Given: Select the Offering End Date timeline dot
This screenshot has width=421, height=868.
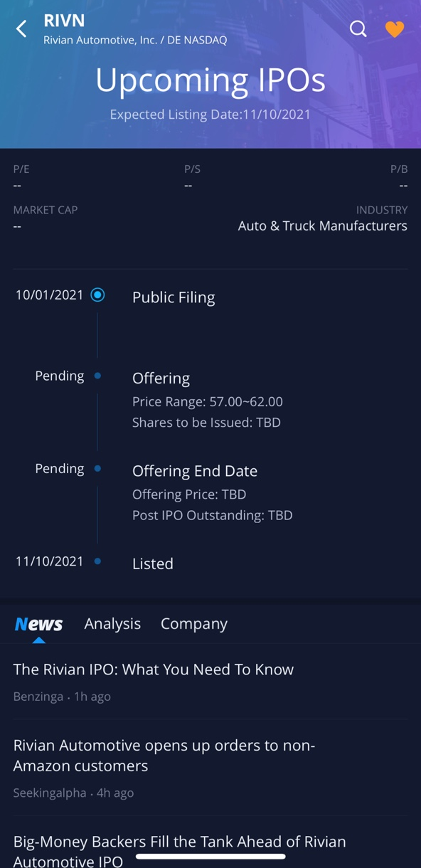Looking at the screenshot, I should pyautogui.click(x=97, y=468).
